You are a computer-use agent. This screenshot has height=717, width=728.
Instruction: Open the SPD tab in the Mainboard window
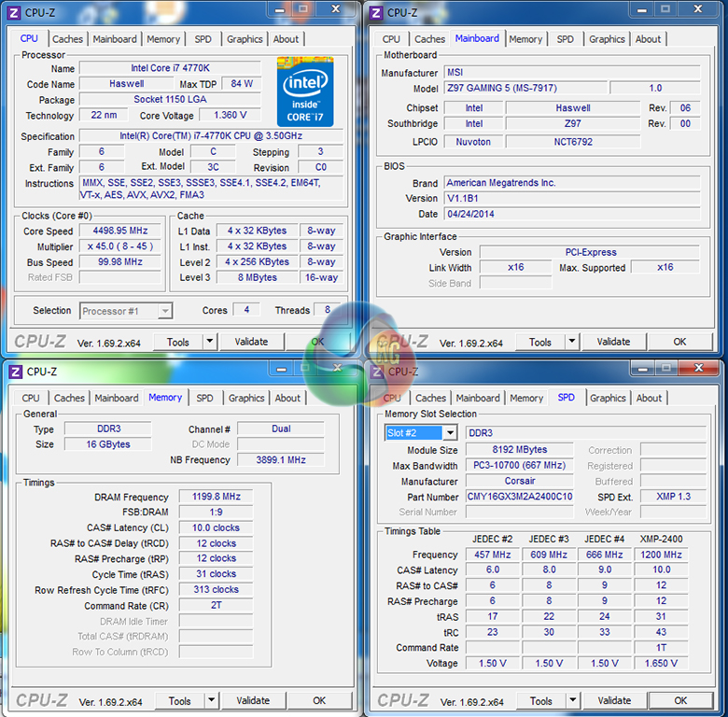click(x=565, y=39)
